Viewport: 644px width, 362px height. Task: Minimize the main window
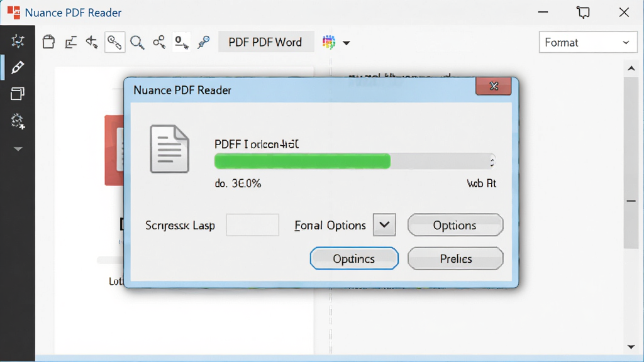(543, 13)
